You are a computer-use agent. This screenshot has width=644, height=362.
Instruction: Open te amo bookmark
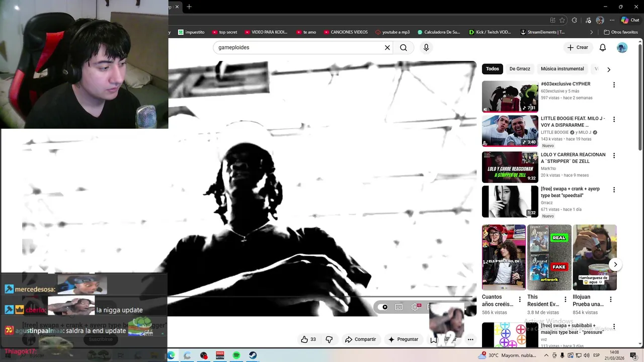306,32
